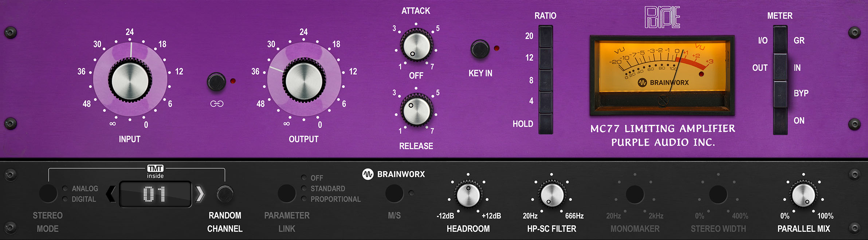Click the RATIO label
Screen dimensions: 868x240
click(545, 16)
